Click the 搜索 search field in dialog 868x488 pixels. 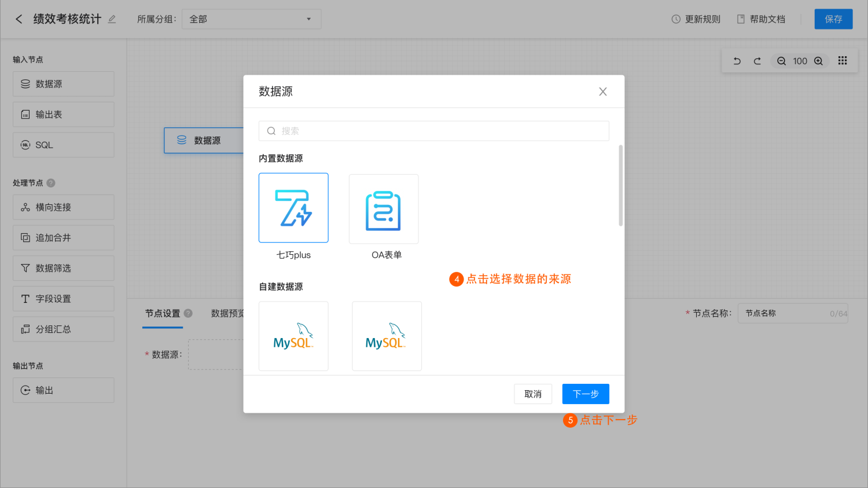[x=434, y=131]
